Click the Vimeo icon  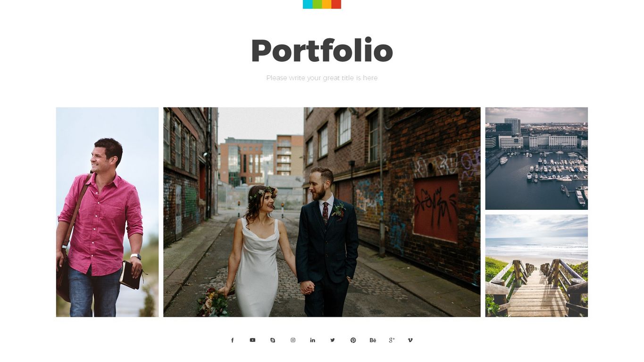click(410, 340)
